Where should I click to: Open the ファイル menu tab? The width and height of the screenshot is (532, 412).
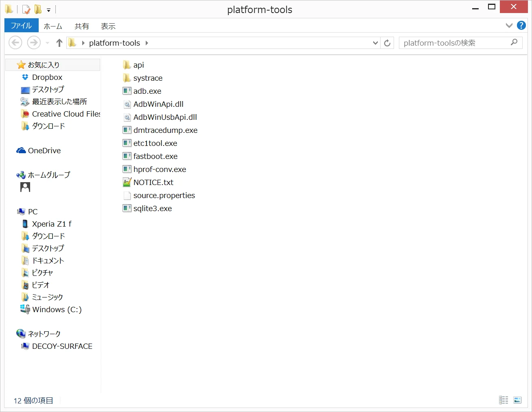(x=21, y=26)
